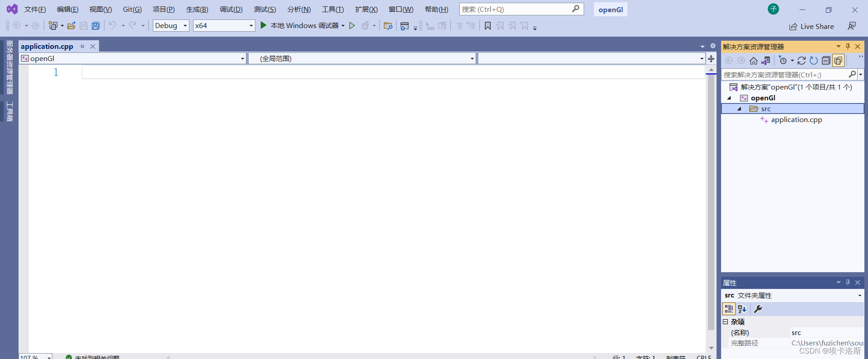Click the pending changes filter clock icon

(783, 61)
